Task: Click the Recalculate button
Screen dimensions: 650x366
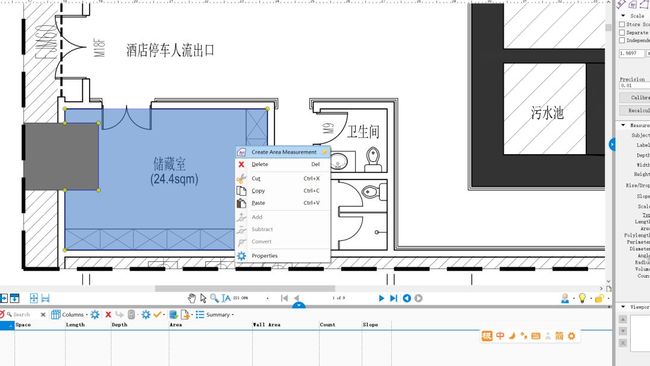Action: tap(635, 111)
